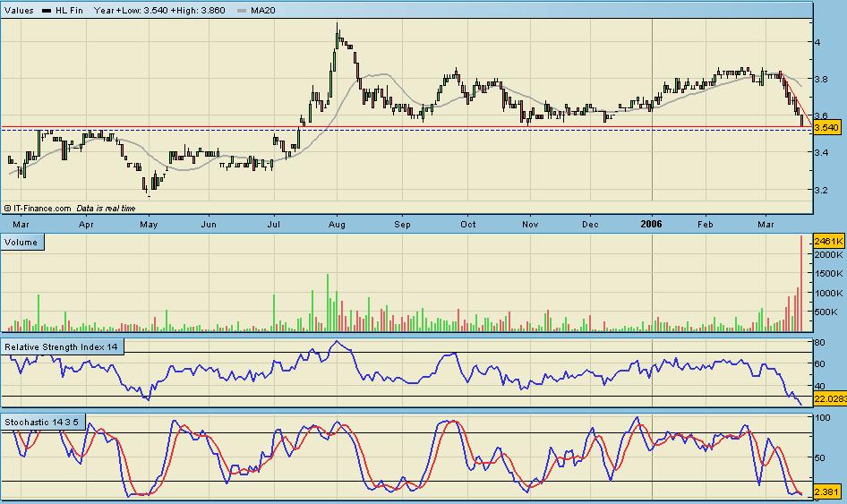
Task: Click the 'Sep' label on the time axis
Action: pos(402,224)
